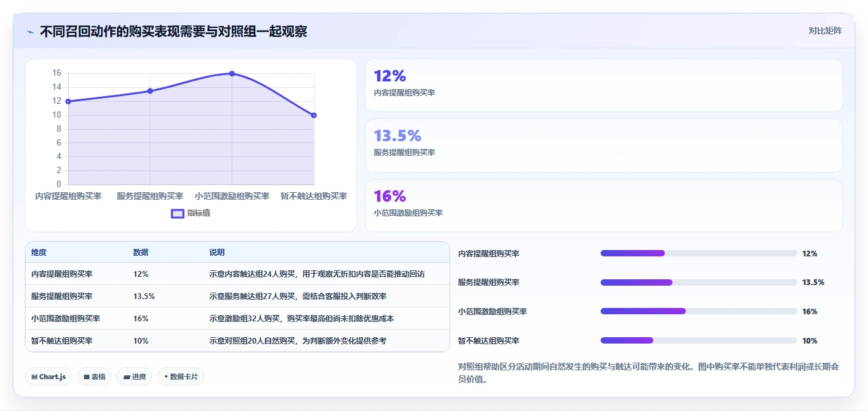Screen dimensions: 868x411
Task: Click the 12% cell in the table
Action: (141, 274)
